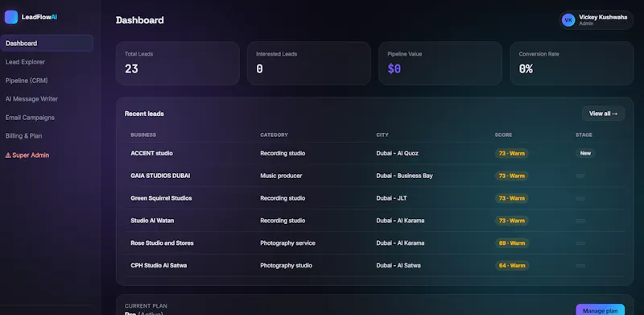644x315 pixels.
Task: Click Dubai - Al Quoz city cell
Action: pyautogui.click(x=397, y=153)
